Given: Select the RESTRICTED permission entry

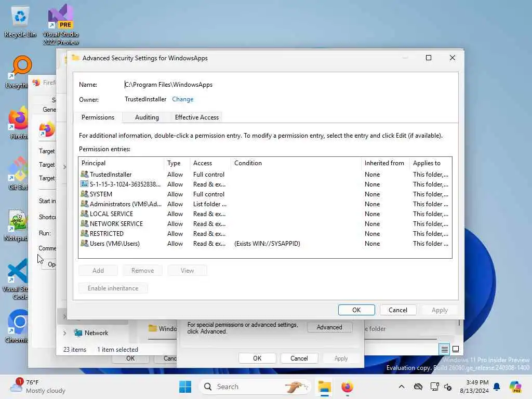Looking at the screenshot, I should click(264, 233).
